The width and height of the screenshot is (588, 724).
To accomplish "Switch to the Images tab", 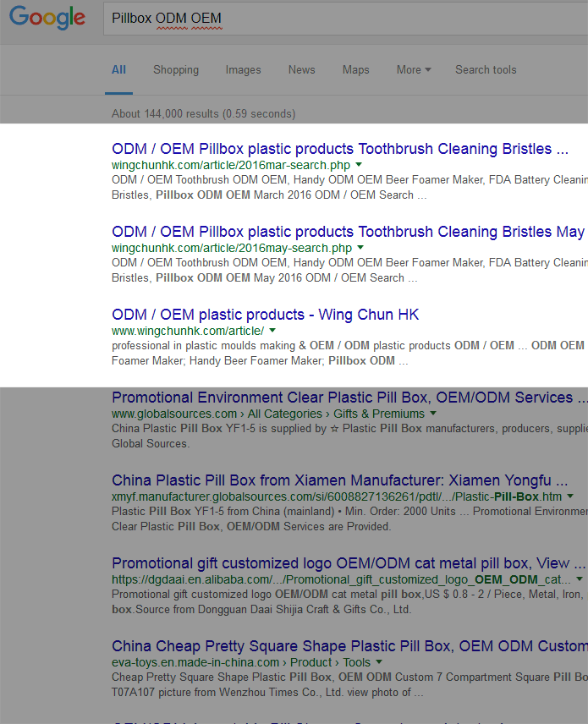I will [x=243, y=69].
